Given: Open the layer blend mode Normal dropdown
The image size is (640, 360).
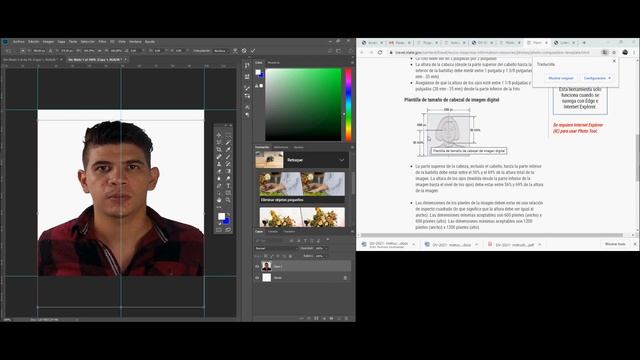Looking at the screenshot, I should tap(276, 248).
